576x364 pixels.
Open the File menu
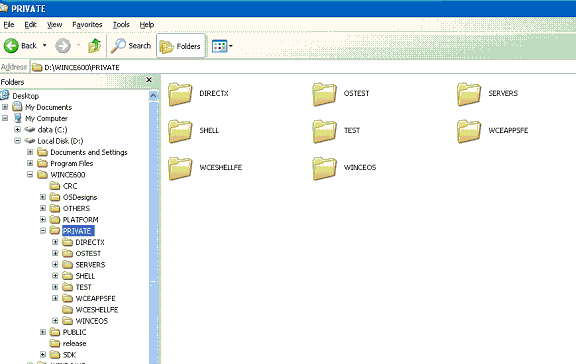pyautogui.click(x=9, y=25)
